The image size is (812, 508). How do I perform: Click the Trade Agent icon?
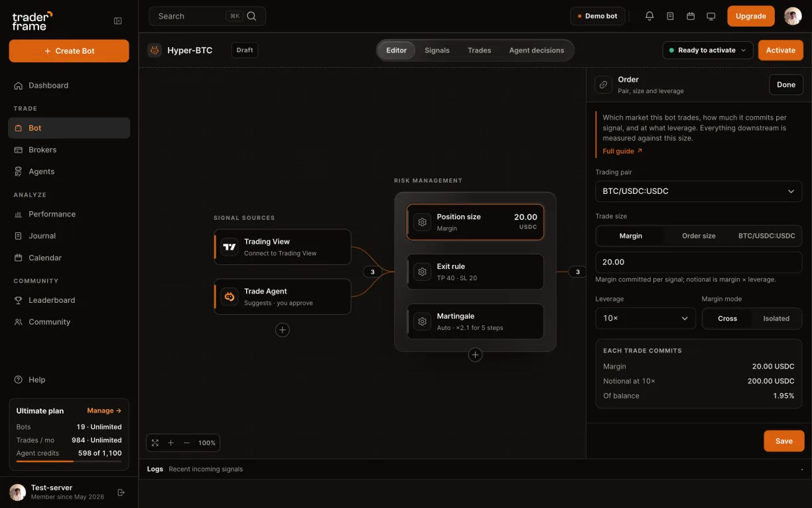pos(230,296)
